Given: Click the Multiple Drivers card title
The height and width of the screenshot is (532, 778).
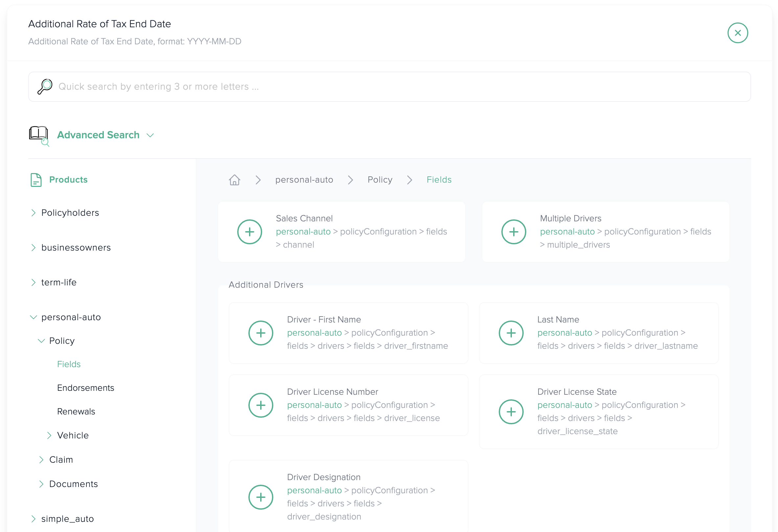Looking at the screenshot, I should tap(570, 218).
